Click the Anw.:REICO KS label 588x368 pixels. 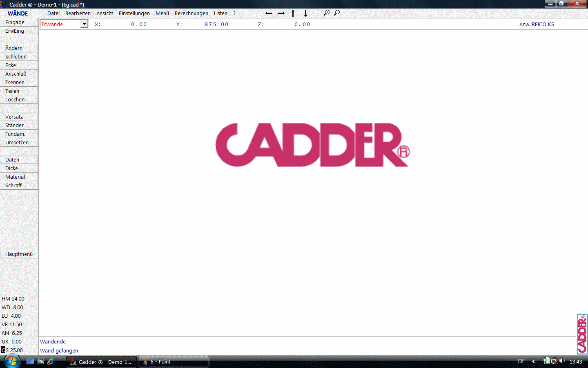pos(537,25)
